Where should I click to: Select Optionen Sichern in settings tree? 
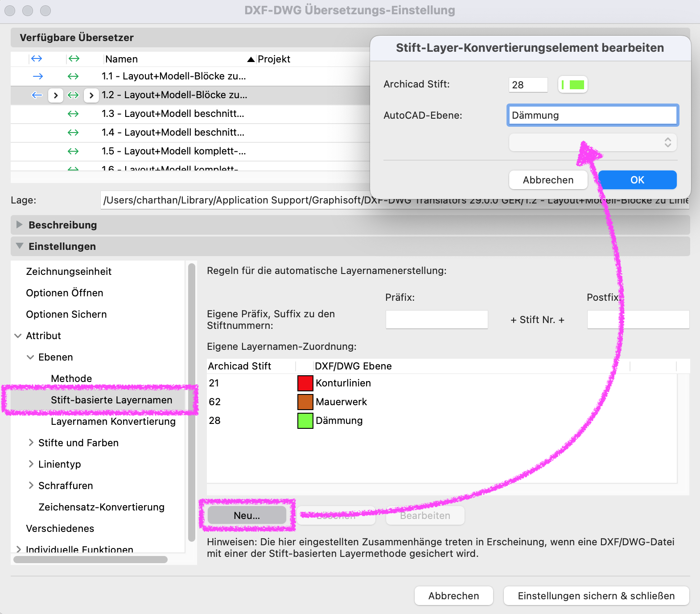pos(66,314)
